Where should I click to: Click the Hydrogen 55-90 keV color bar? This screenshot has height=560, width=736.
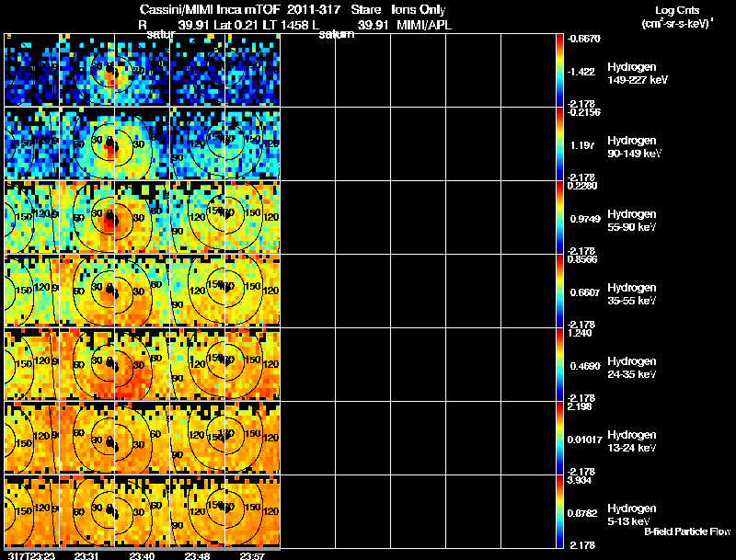click(559, 217)
